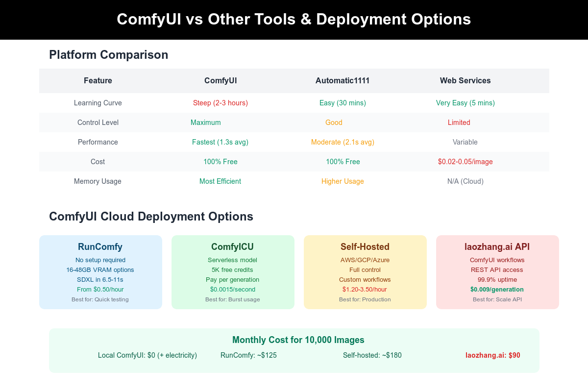
Task: Click 'Best for: Production' text
Action: (365, 299)
